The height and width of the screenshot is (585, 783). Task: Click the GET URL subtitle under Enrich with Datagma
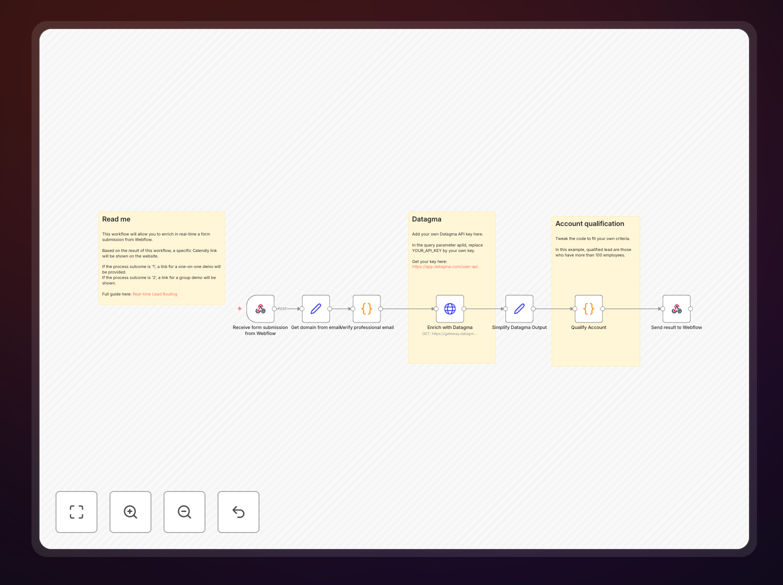[449, 334]
